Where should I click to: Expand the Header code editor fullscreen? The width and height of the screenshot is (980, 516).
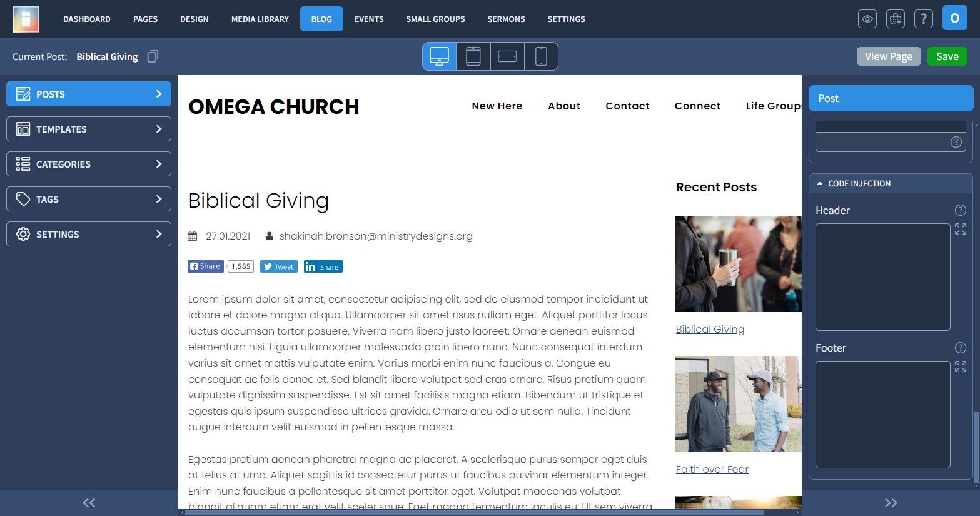coord(961,229)
